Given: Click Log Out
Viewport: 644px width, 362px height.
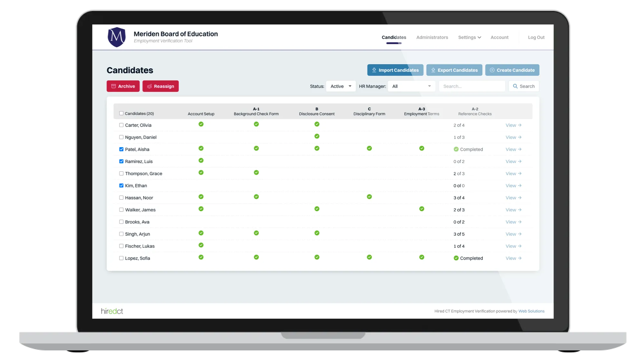Looking at the screenshot, I should pyautogui.click(x=536, y=37).
